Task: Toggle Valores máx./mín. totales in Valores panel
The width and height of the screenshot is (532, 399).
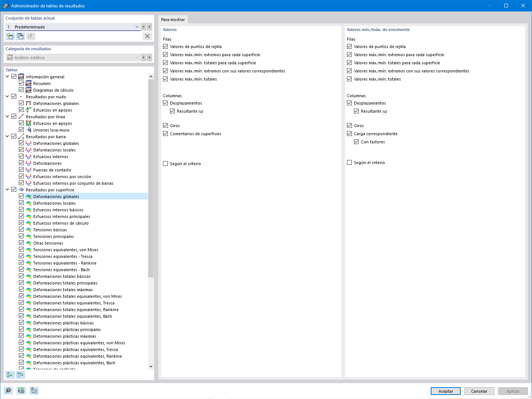Action: click(x=166, y=79)
